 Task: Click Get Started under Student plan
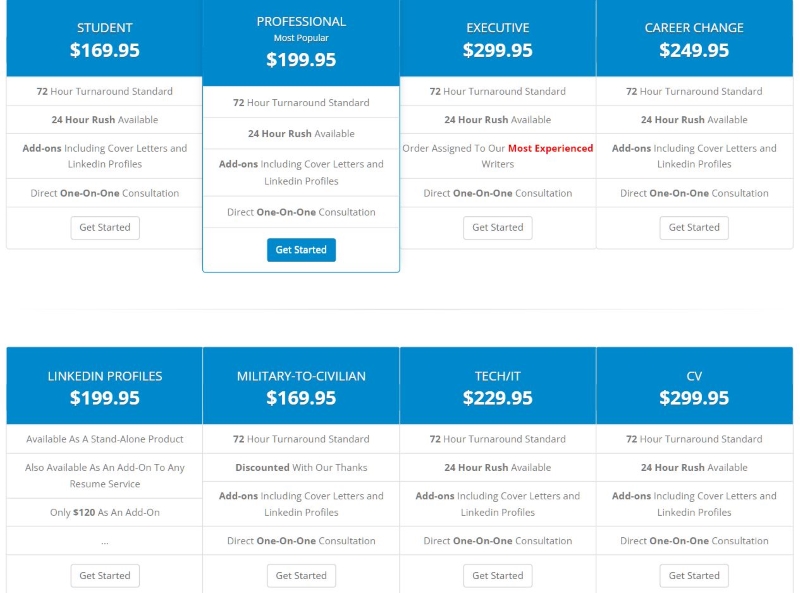click(x=105, y=228)
